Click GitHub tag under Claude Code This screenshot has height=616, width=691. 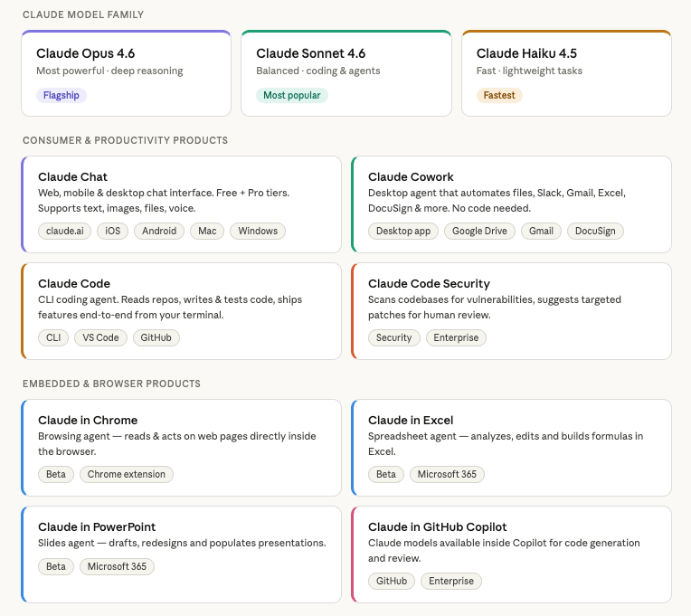[x=156, y=337]
